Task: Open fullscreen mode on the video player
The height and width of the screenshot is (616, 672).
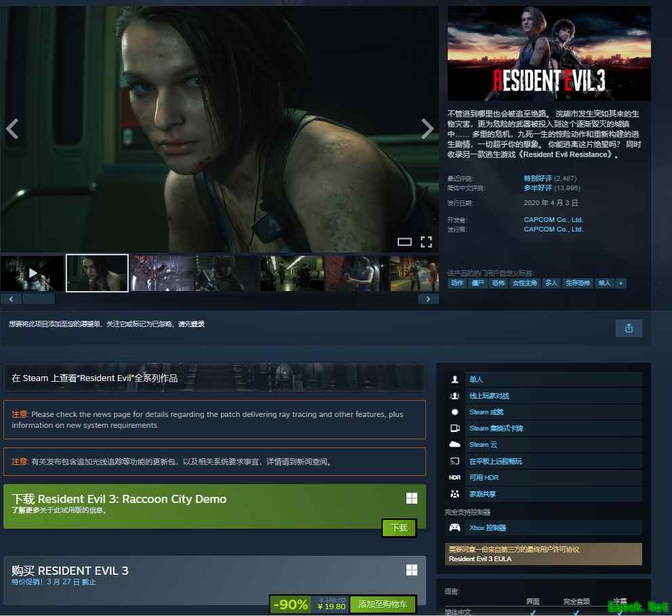Action: [x=425, y=242]
